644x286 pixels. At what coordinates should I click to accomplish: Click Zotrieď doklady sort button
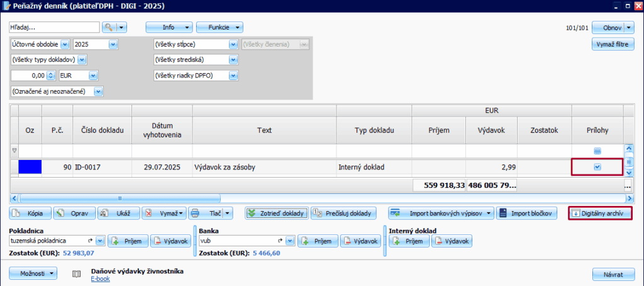pos(276,213)
